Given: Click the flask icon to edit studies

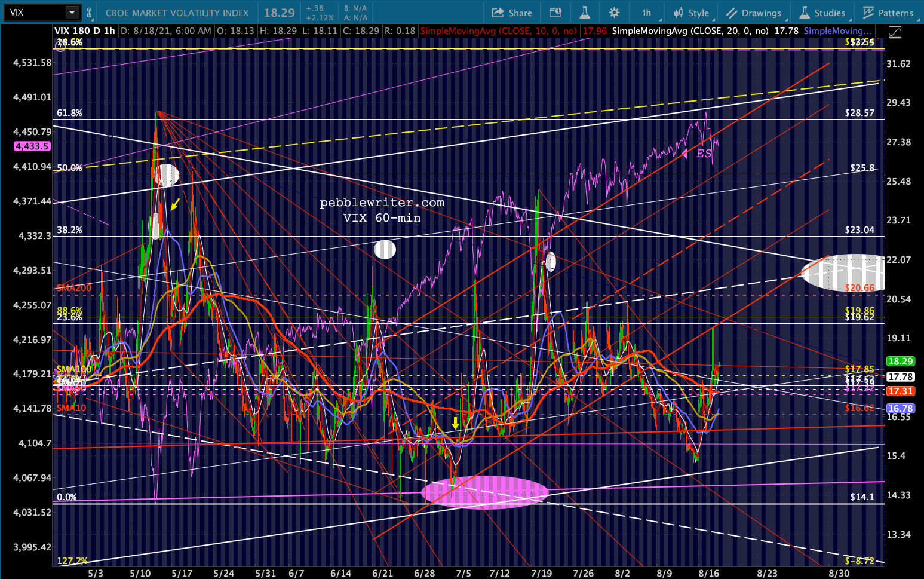Looking at the screenshot, I should [585, 13].
